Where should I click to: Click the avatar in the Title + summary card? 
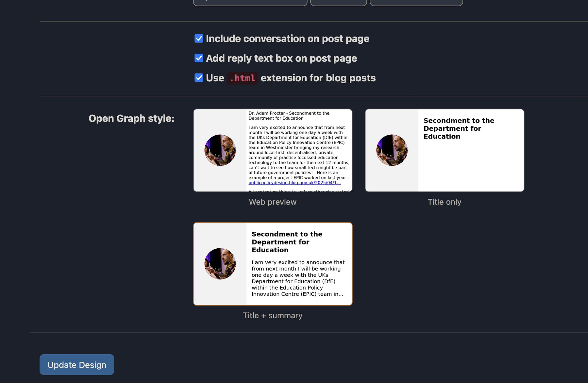(x=220, y=263)
